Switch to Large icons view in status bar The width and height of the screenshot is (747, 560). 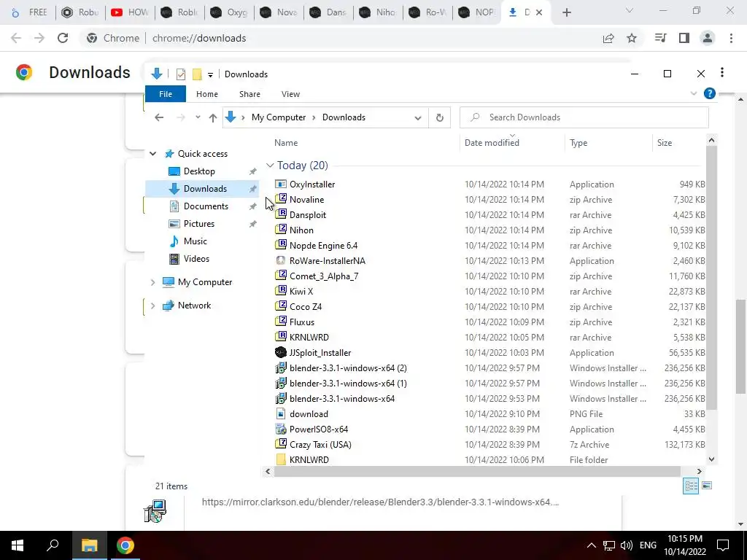point(707,486)
